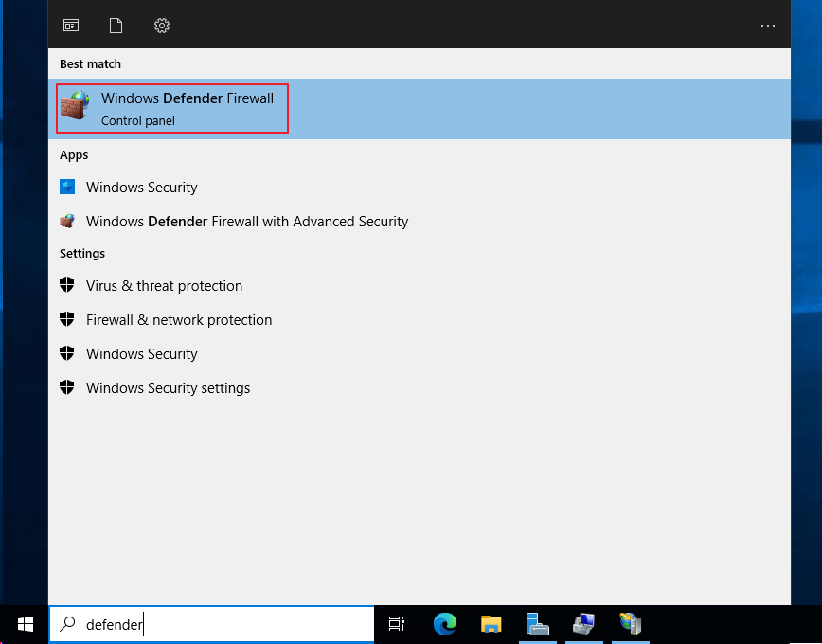
Task: Open Windows Security settings result
Action: tap(420, 388)
